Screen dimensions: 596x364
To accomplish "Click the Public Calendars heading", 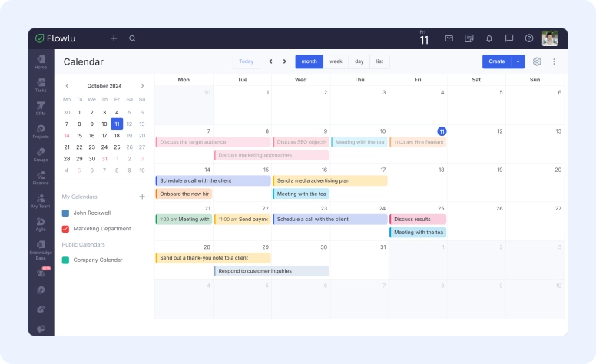I will 83,245.
